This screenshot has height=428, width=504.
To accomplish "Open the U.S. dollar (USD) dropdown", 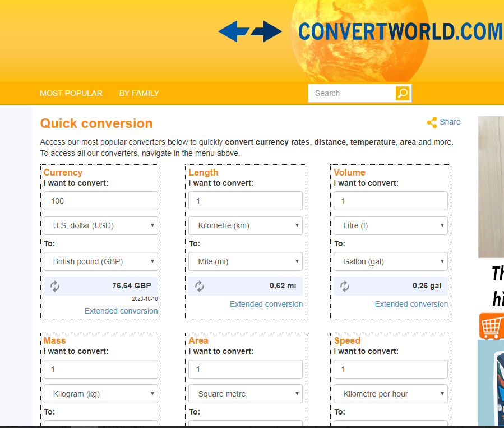I will click(101, 225).
